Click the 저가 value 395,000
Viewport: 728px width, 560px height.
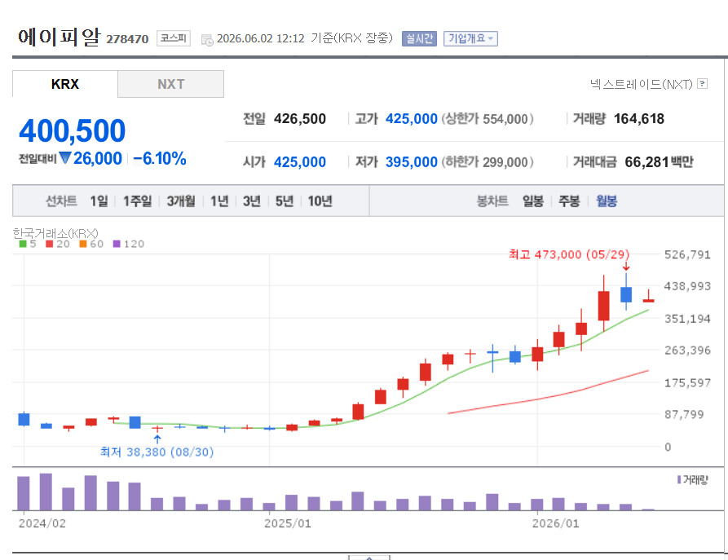pos(412,162)
